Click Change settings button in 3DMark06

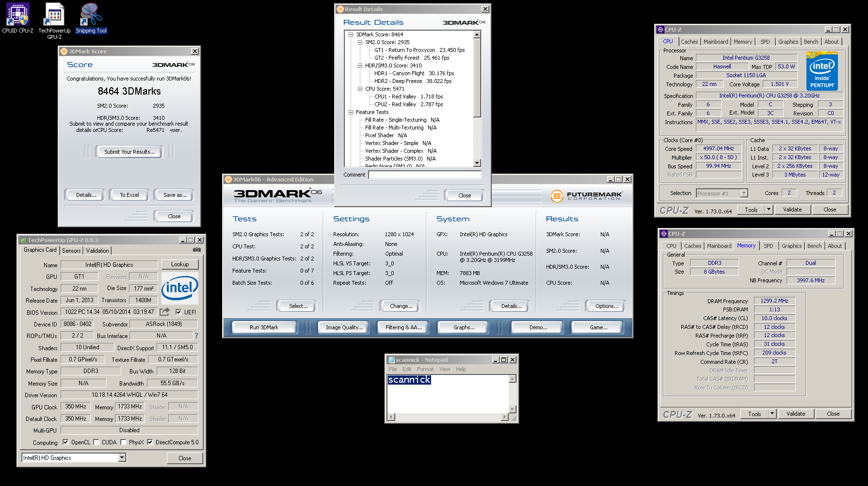coord(401,306)
